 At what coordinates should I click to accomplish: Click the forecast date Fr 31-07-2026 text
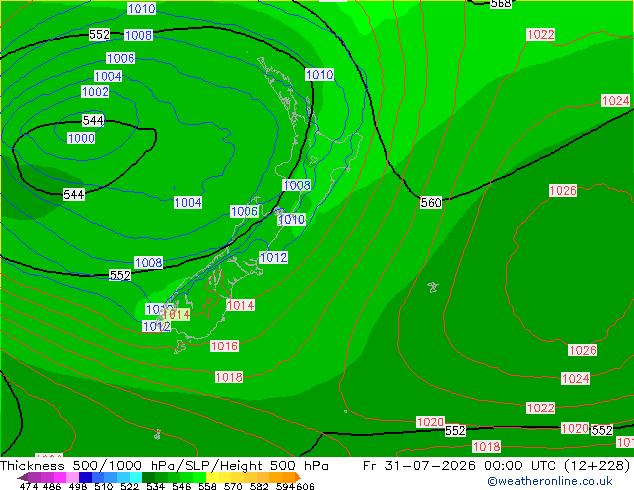pos(419,466)
